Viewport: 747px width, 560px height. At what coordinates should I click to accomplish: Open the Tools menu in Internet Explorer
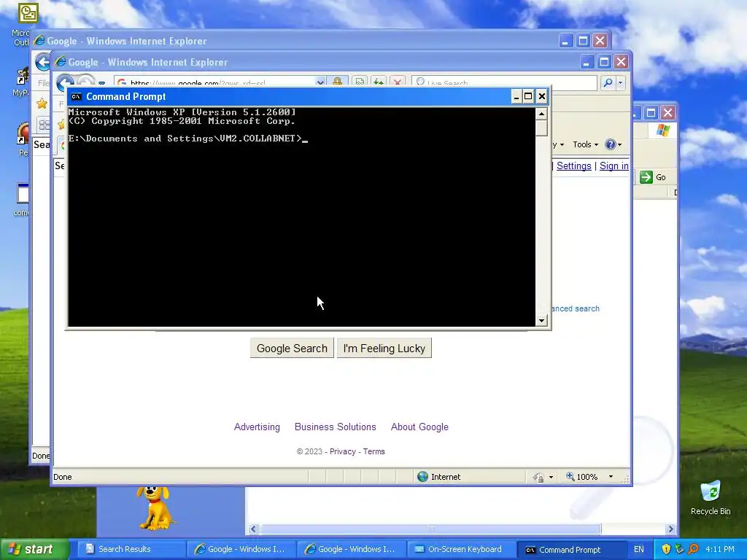click(x=585, y=144)
